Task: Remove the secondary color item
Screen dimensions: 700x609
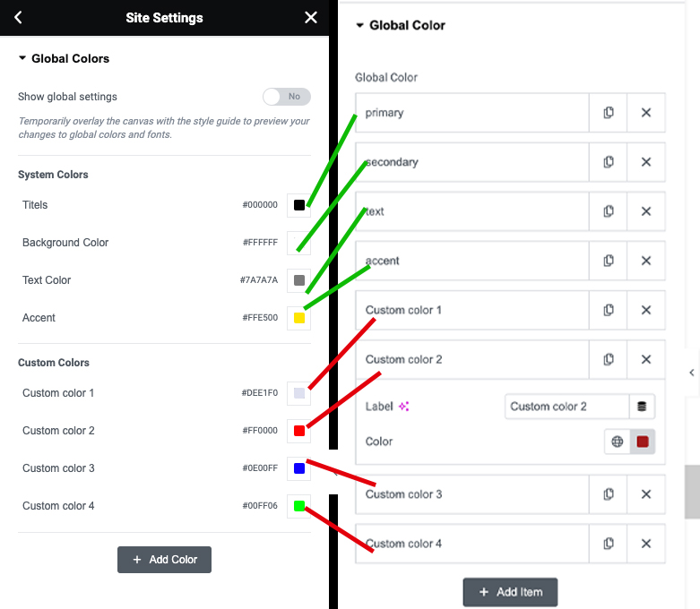Action: tap(646, 162)
